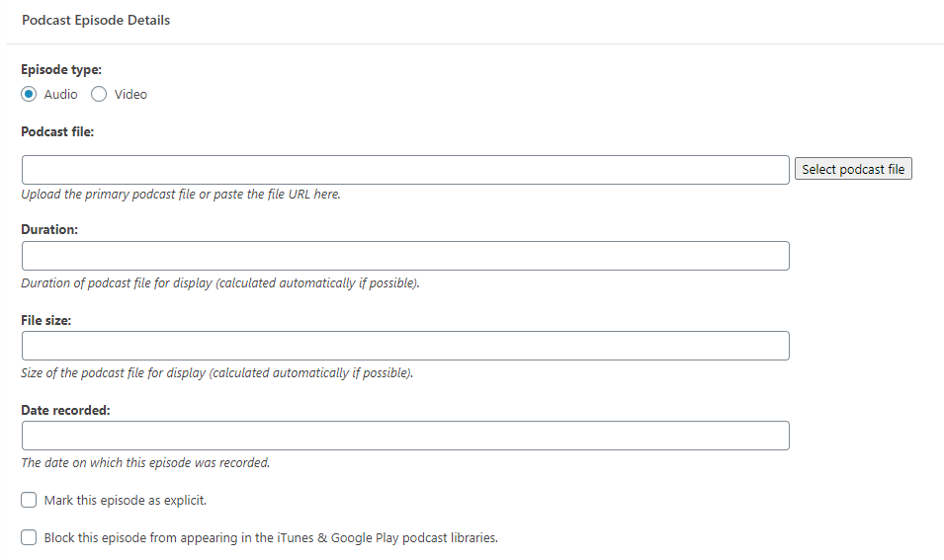Viewport: 944px width, 560px height.
Task: Tick the Block this episode from iTunes checkbox
Action: pos(30,538)
